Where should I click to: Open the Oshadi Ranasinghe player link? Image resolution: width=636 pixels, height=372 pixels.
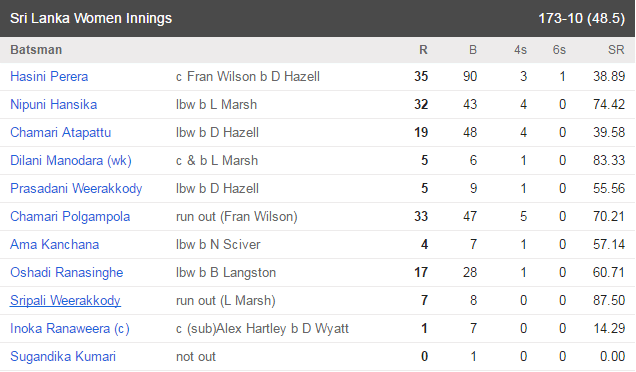coord(67,272)
